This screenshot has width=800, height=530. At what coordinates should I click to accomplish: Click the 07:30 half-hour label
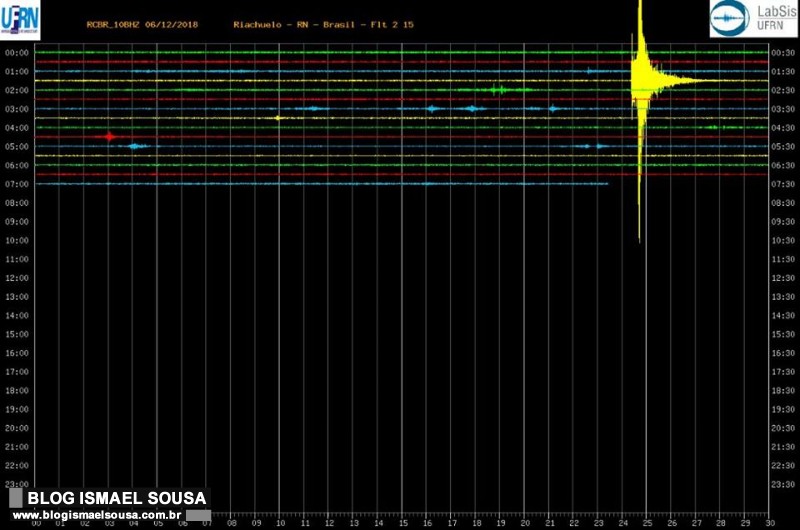[783, 184]
